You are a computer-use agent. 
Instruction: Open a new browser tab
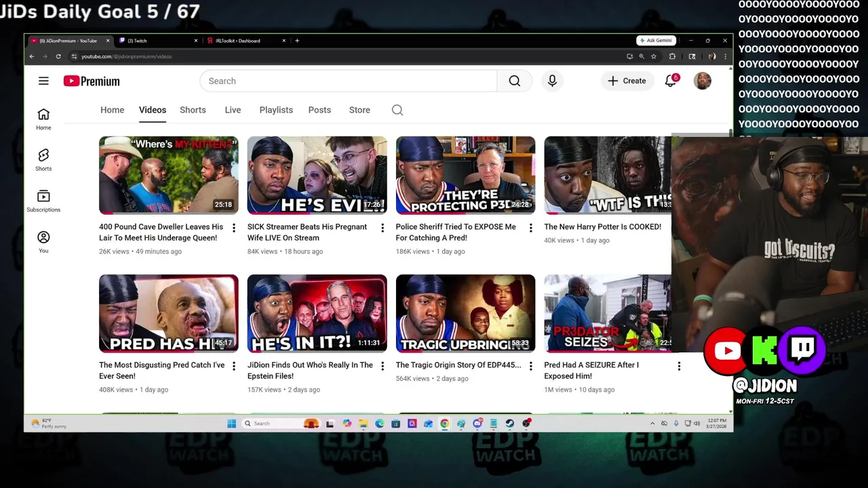pos(297,41)
